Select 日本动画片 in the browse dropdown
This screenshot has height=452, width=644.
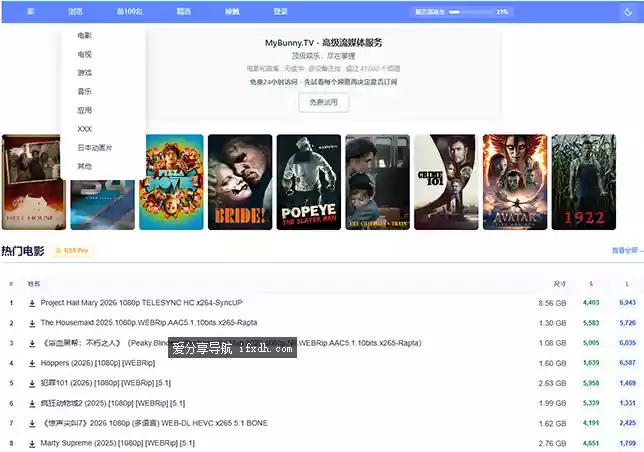point(94,147)
